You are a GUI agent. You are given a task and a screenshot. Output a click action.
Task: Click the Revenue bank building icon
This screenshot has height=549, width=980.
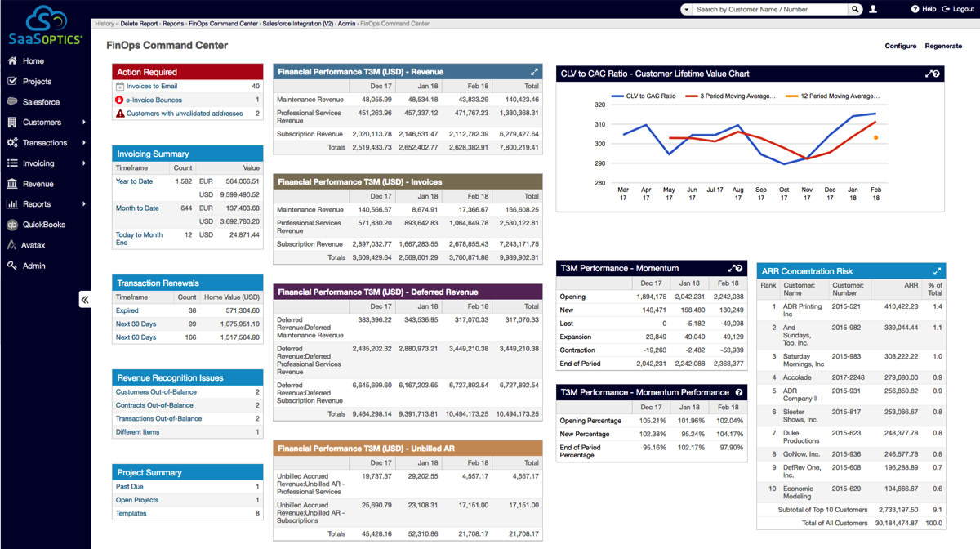click(x=12, y=184)
